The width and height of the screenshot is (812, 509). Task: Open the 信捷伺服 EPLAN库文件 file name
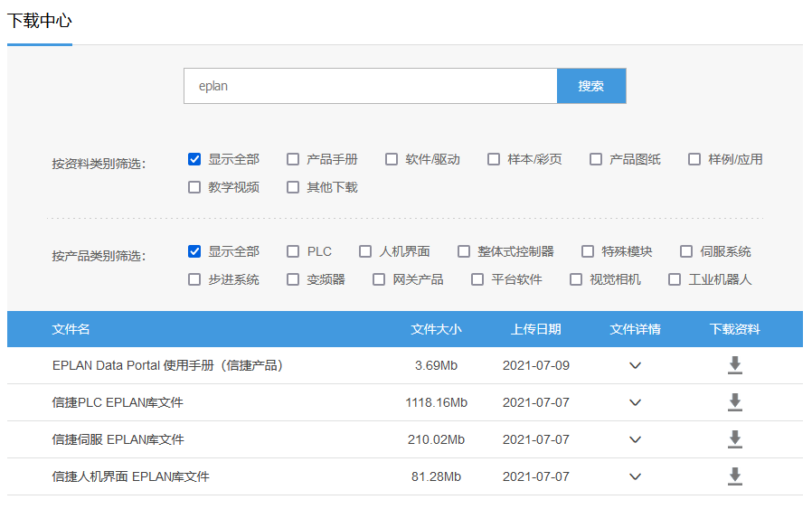118,439
